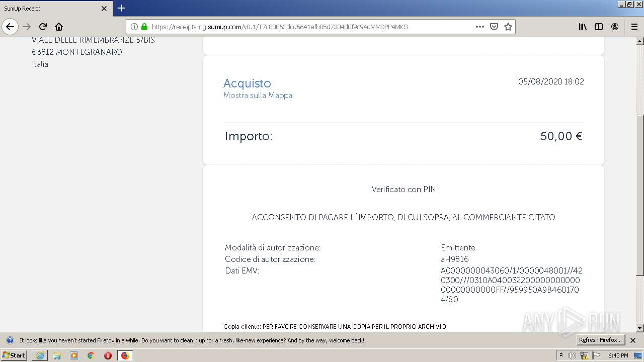Show hidden system tray icons
The width and height of the screenshot is (644, 362).
561,355
